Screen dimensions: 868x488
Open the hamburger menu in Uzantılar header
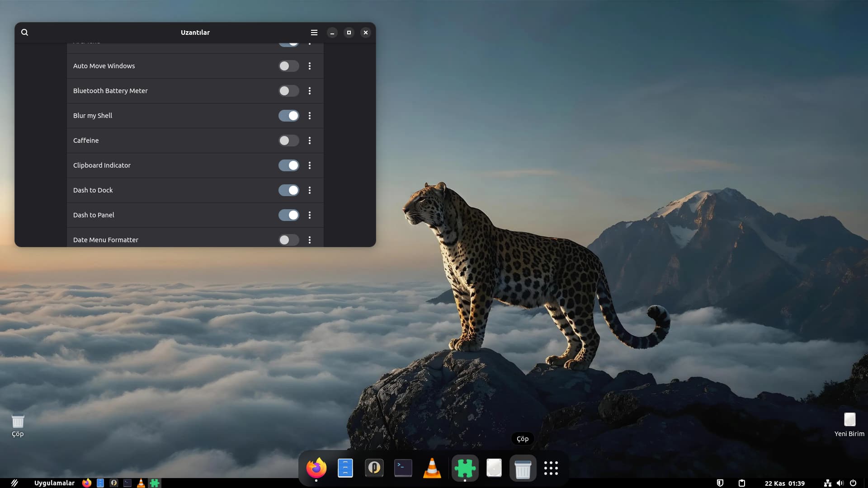[314, 33]
